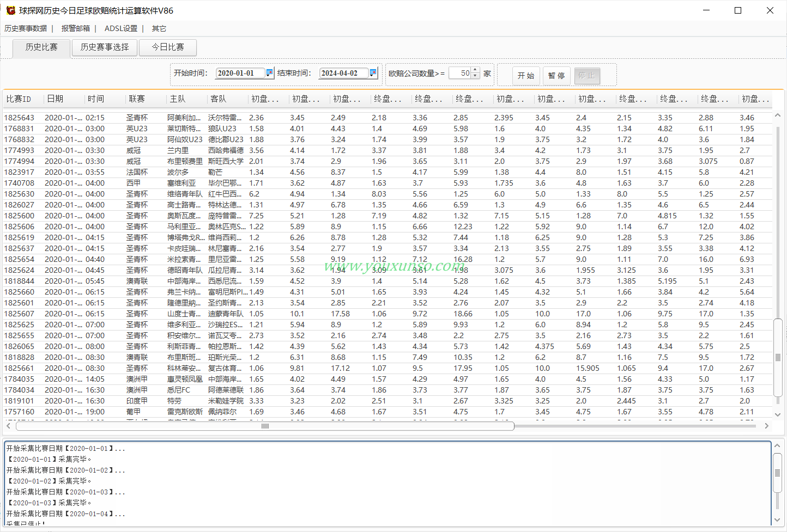Click home team cell 悉尼FC

click(x=179, y=390)
